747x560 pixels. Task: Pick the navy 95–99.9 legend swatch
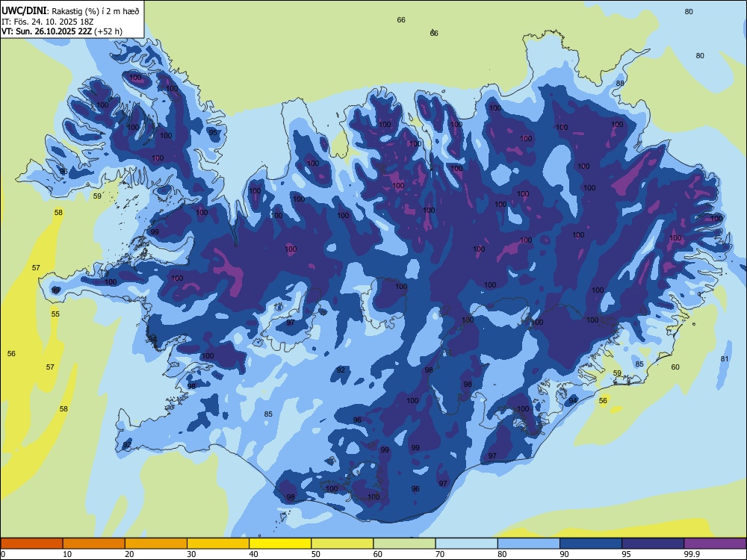point(653,544)
